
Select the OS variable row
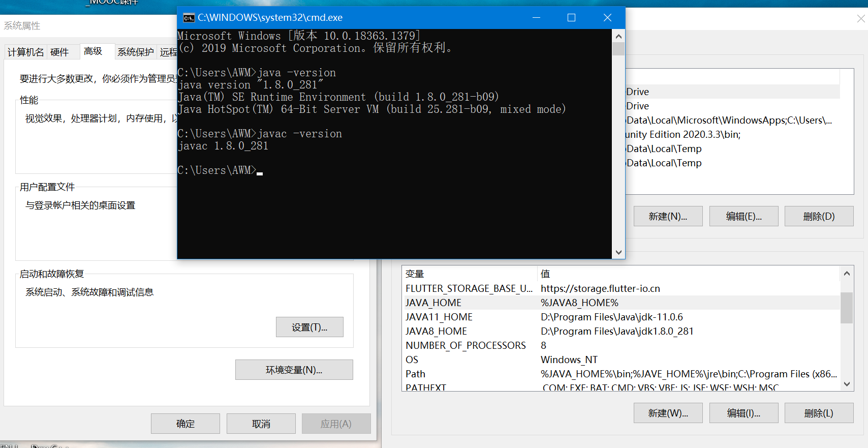pyautogui.click(x=621, y=360)
